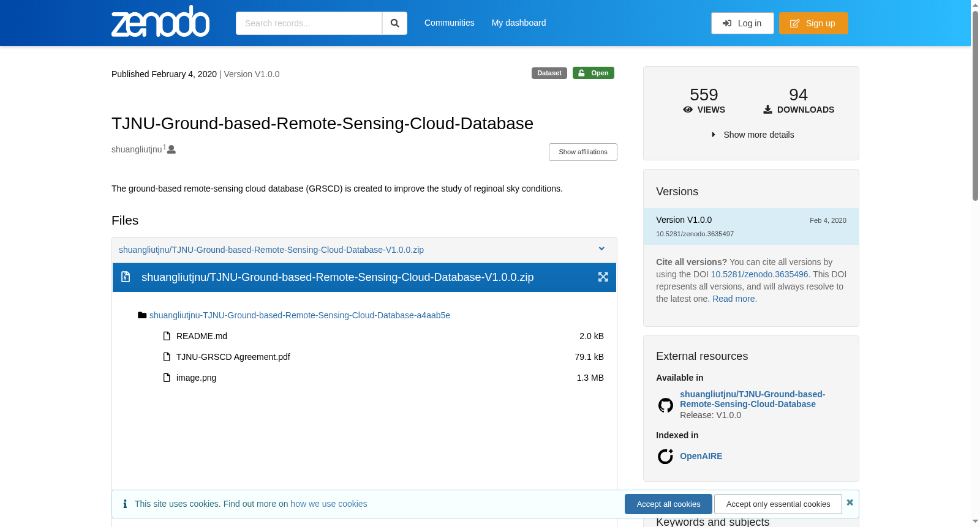
Task: Click the Log in button
Action: point(742,23)
